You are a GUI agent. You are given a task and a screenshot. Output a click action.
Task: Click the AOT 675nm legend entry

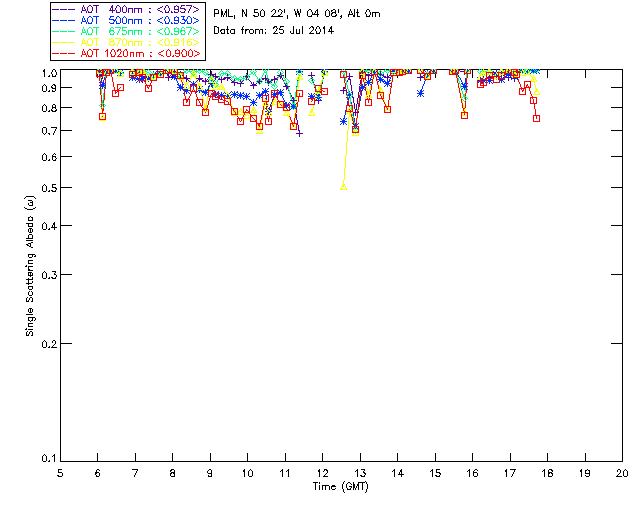(127, 31)
